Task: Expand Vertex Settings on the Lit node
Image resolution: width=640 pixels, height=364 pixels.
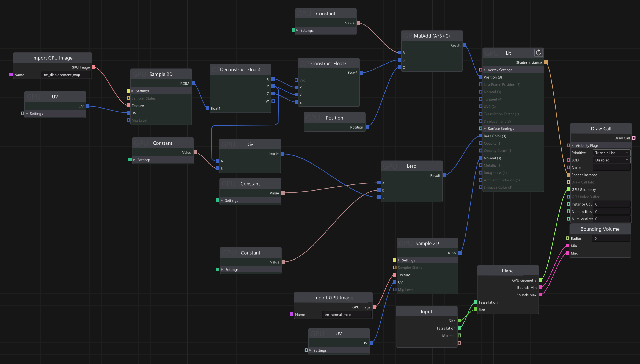Action: pyautogui.click(x=485, y=70)
